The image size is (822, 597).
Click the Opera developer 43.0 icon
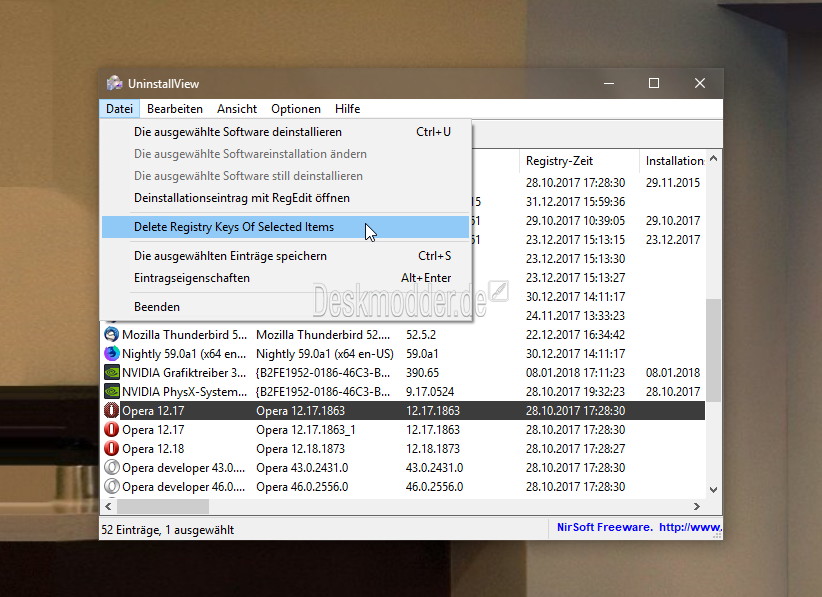111,468
